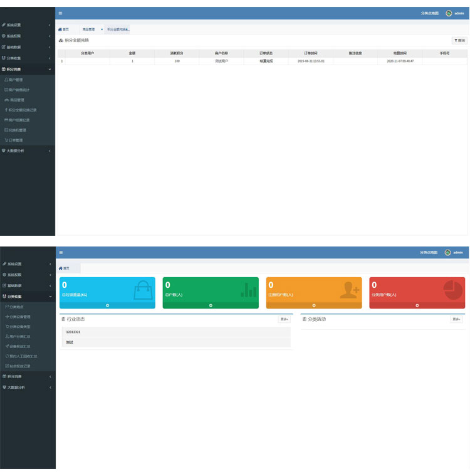Collapse the expanded 分类收集 sidebar menu
The height and width of the screenshot is (476, 470).
coord(28,296)
